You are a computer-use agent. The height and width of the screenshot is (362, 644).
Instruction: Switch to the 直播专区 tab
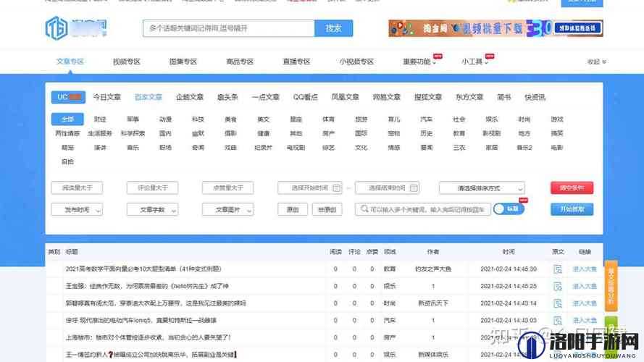[x=296, y=62]
